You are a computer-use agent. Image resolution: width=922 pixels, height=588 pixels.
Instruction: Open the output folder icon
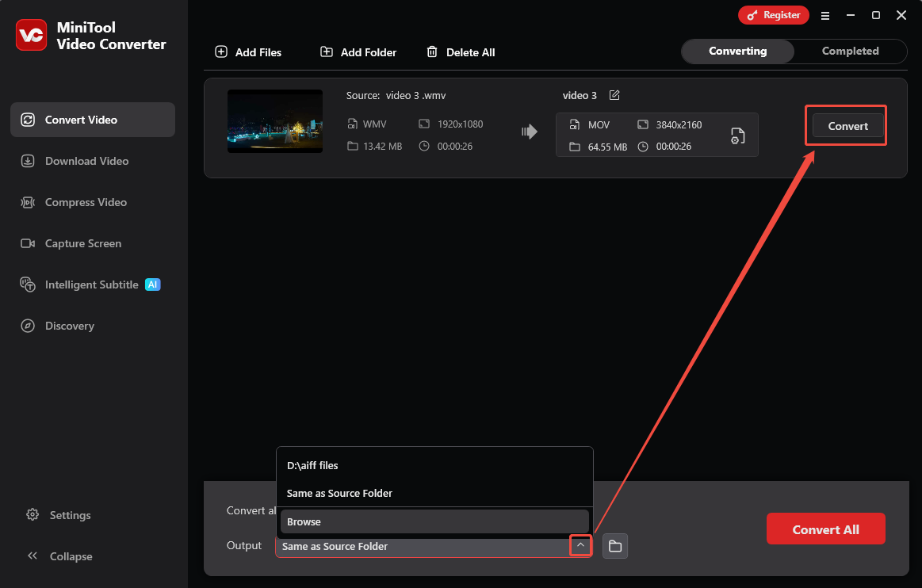(615, 546)
